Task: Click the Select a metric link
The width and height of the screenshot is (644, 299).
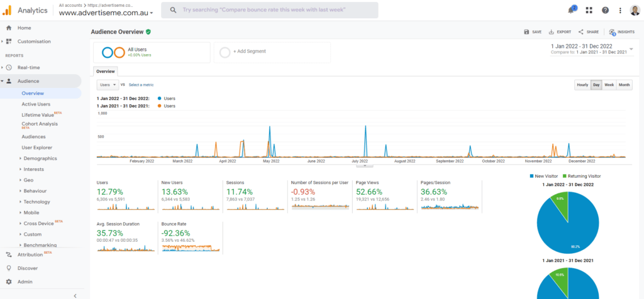Action: (x=142, y=85)
